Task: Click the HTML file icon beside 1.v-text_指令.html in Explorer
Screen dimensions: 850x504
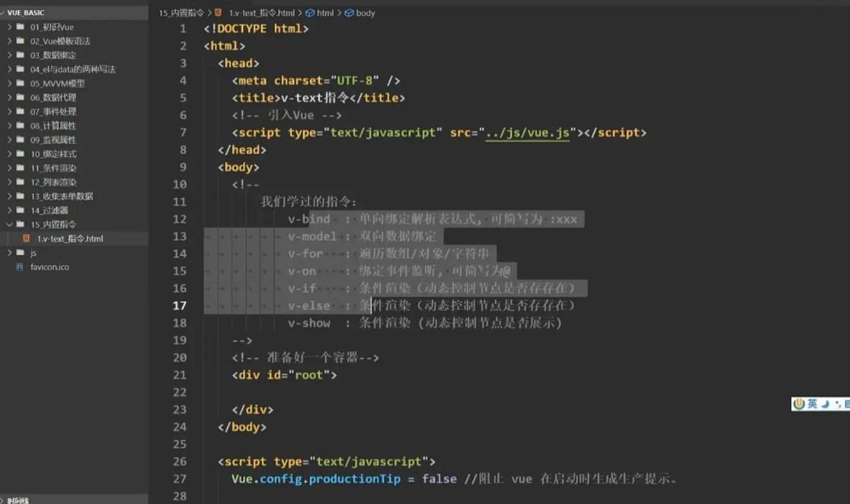Action: pos(26,238)
